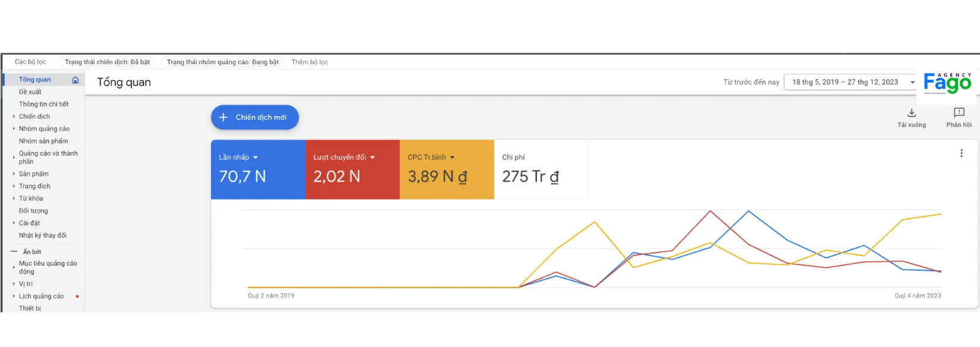The height and width of the screenshot is (347, 980).
Task: Open the Lần nhấp metric dropdown
Action: (x=256, y=157)
